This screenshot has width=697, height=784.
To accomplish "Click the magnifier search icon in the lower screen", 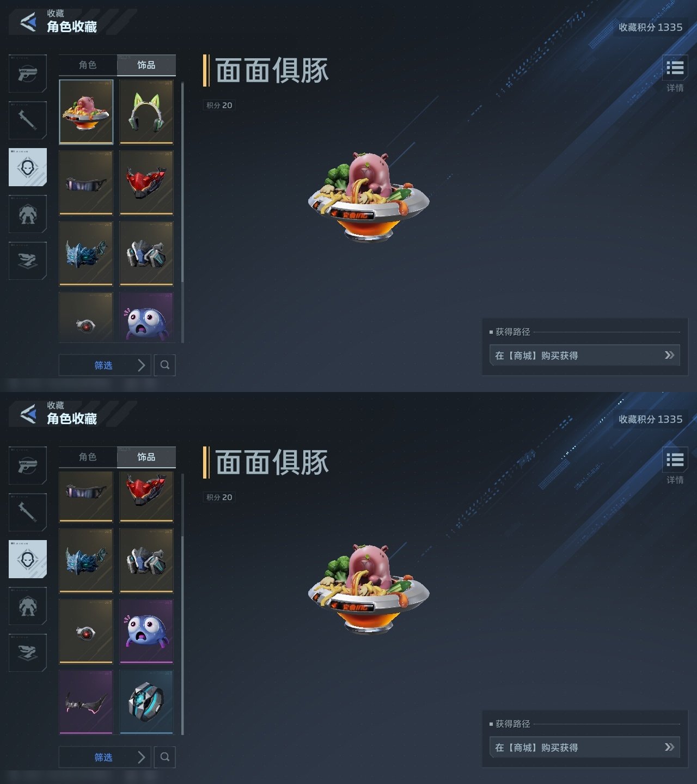I will tap(165, 757).
